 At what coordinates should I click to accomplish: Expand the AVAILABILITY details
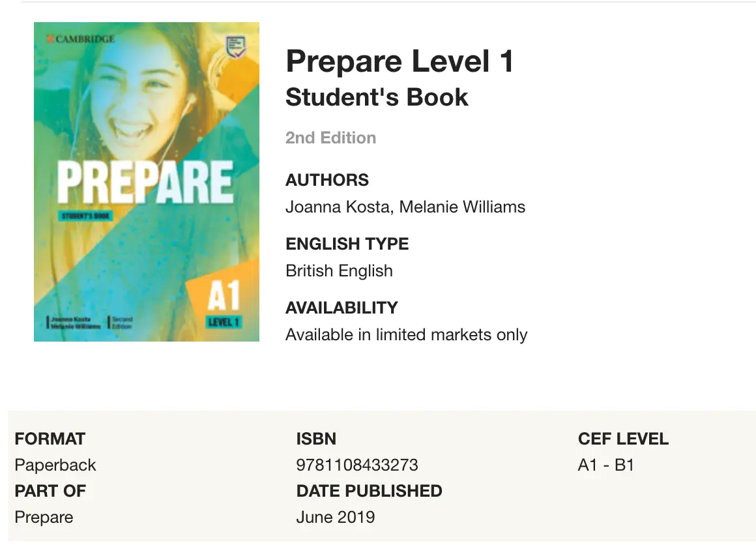(342, 307)
